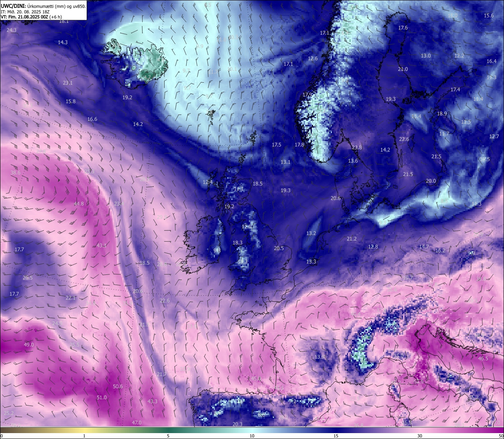Click the 16.6 value label
This screenshot has height=439, width=504.
click(92, 119)
